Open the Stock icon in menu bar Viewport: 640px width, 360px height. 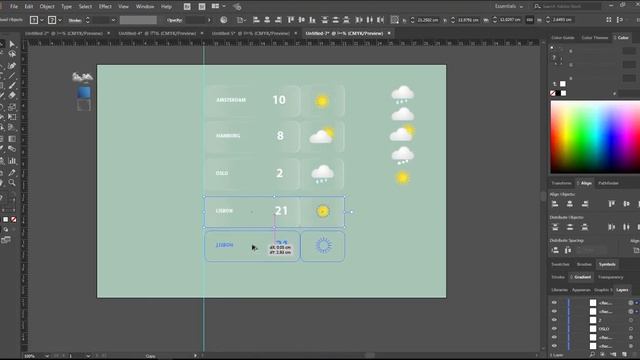point(202,7)
